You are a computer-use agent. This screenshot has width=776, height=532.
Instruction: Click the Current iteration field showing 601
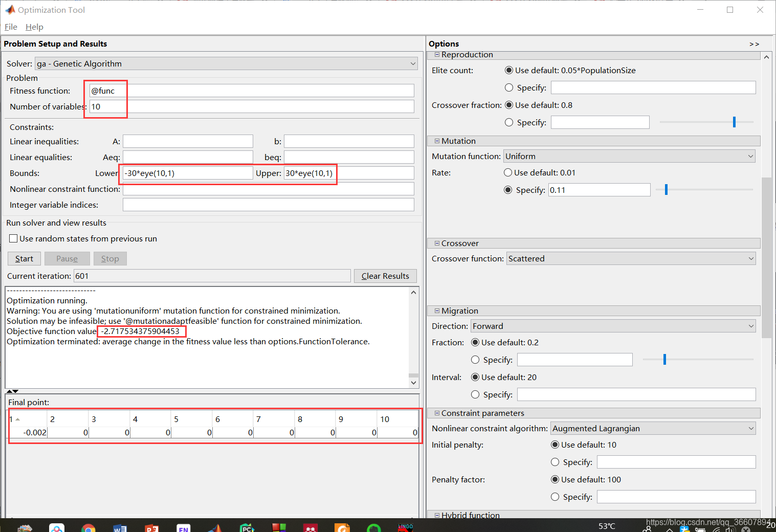212,276
